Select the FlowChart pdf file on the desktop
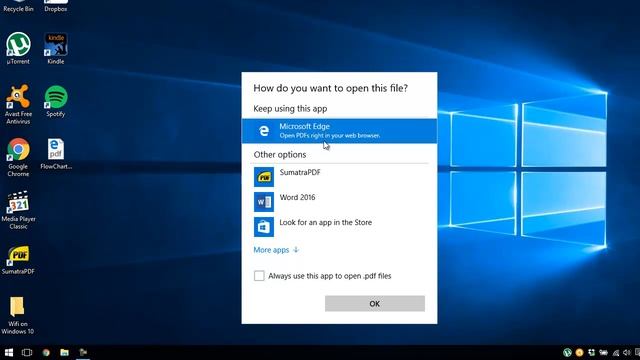The image size is (640, 360). tap(56, 154)
